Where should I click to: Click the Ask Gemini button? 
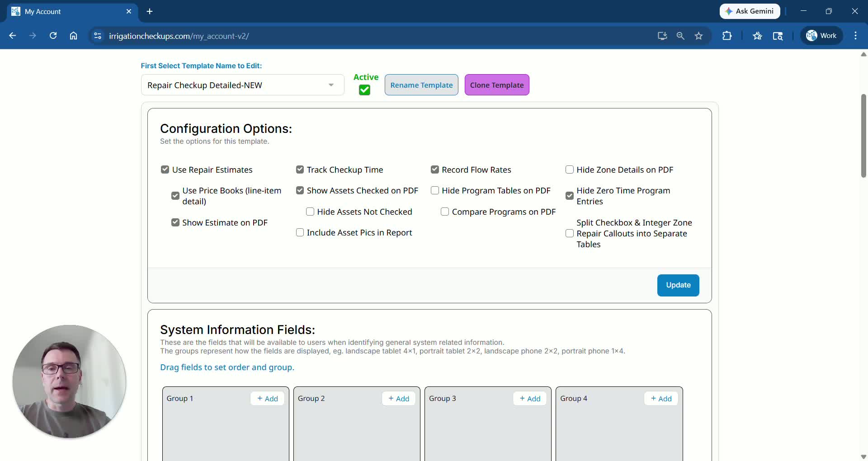point(750,11)
